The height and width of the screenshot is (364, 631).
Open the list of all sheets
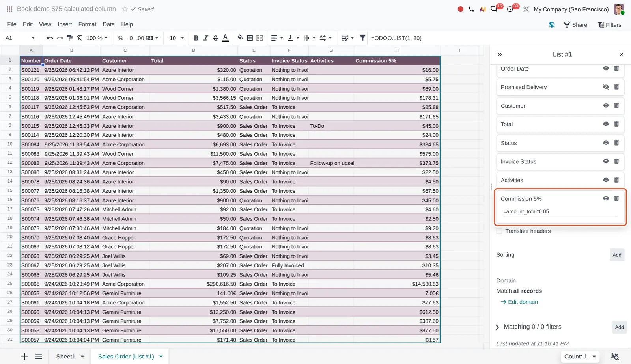tap(38, 357)
